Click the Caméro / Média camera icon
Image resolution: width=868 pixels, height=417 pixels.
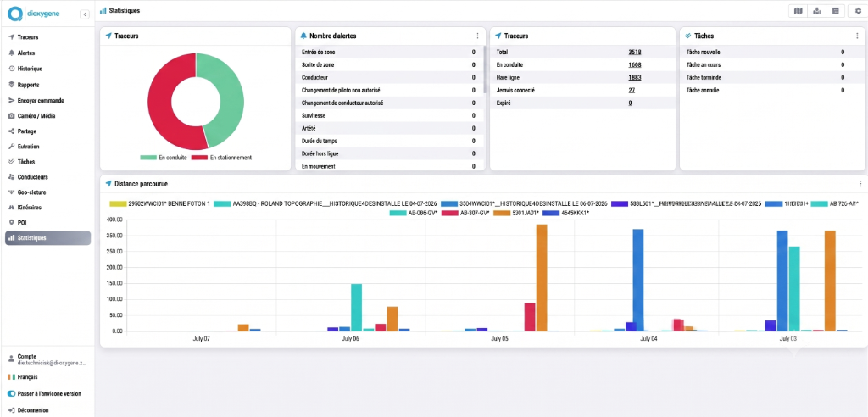click(x=12, y=116)
